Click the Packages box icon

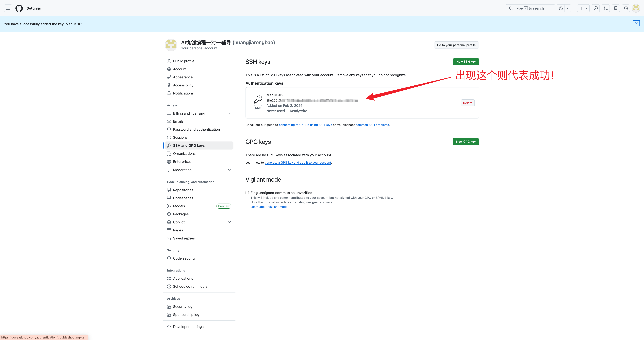pyautogui.click(x=169, y=214)
